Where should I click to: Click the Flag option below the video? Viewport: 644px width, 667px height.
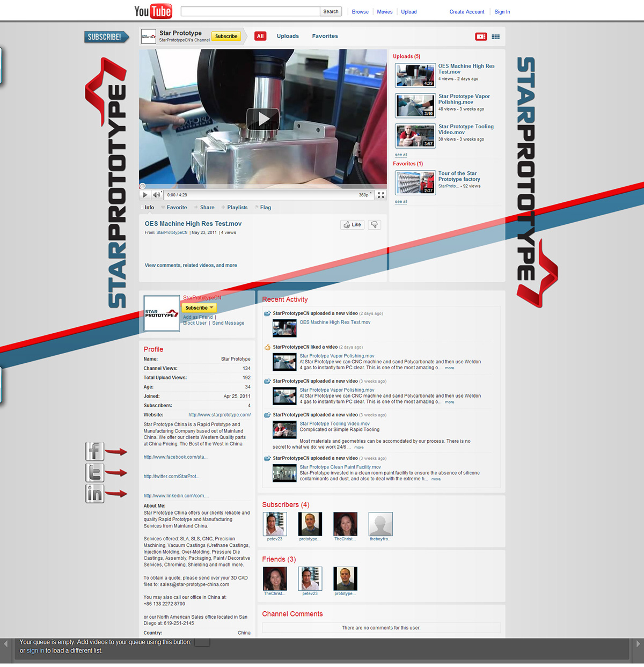coord(266,208)
